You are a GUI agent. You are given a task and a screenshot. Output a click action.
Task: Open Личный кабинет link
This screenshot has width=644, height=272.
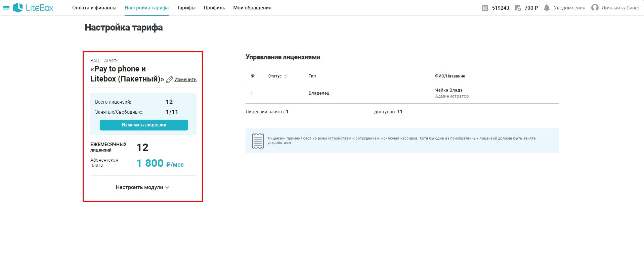(x=620, y=8)
